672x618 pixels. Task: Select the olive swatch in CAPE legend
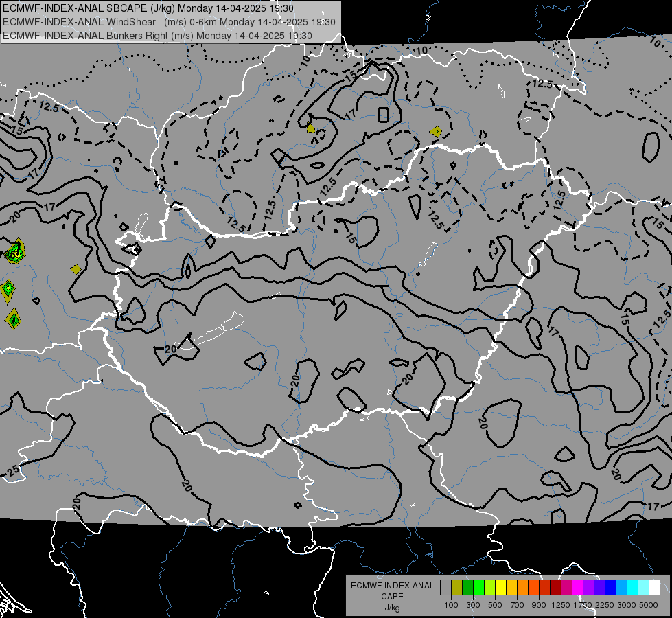tap(456, 588)
